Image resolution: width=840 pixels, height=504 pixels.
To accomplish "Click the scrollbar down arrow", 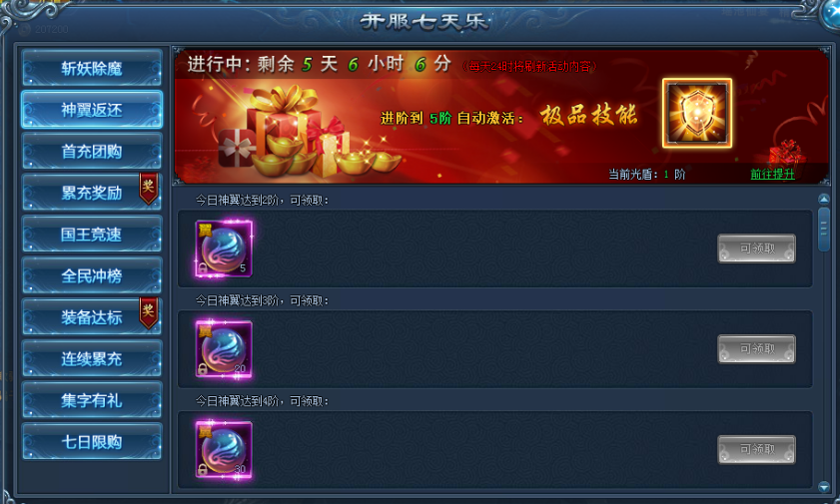I will pos(824,487).
